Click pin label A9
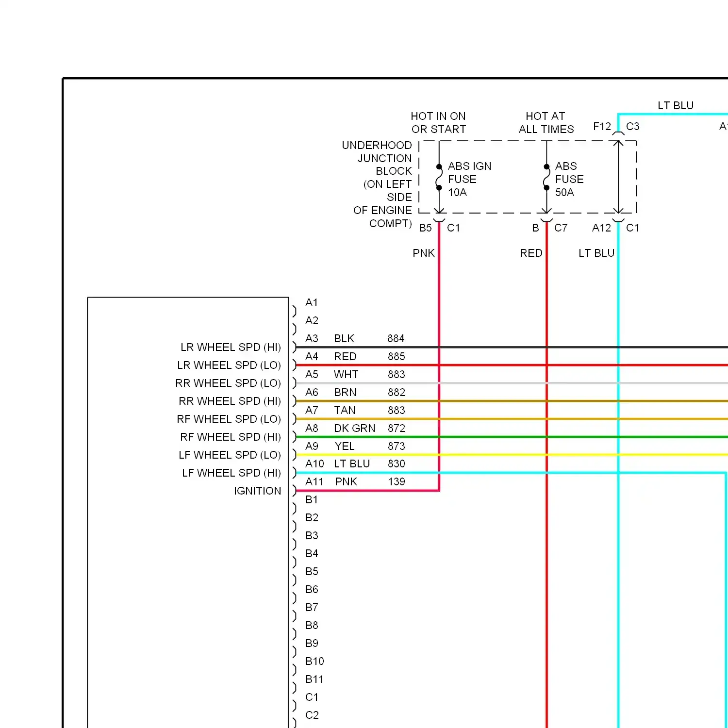Image resolution: width=728 pixels, height=728 pixels. (312, 447)
